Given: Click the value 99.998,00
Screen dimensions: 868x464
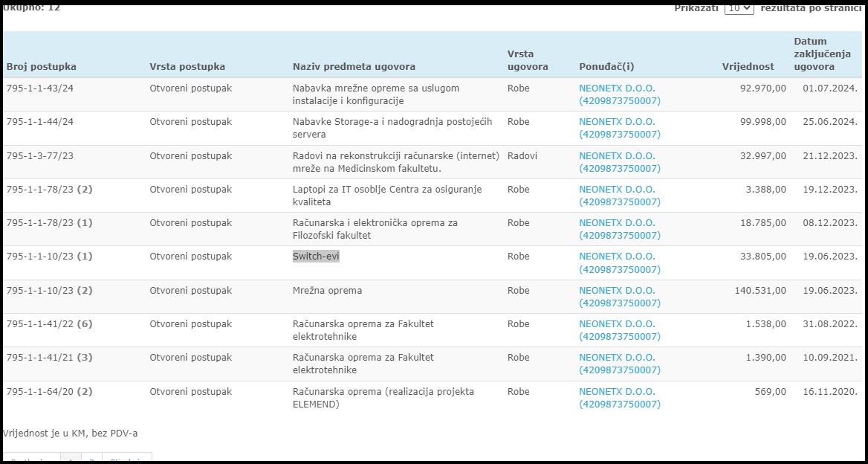Looking at the screenshot, I should [762, 122].
